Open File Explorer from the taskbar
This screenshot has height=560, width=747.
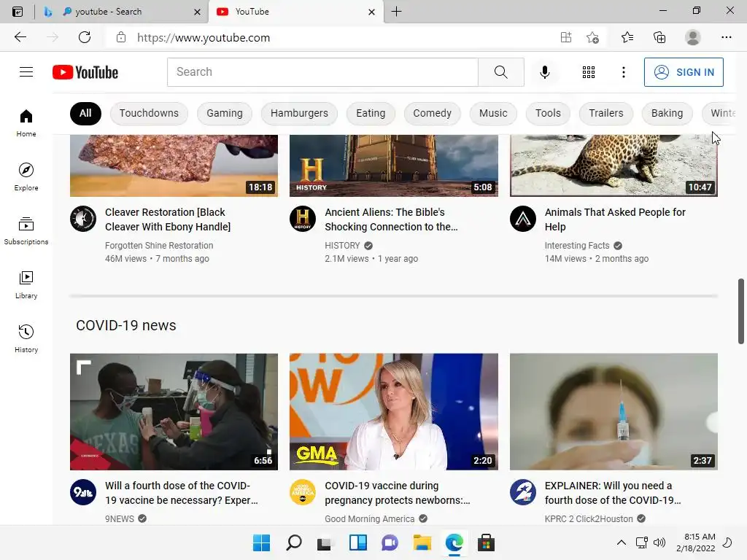422,542
